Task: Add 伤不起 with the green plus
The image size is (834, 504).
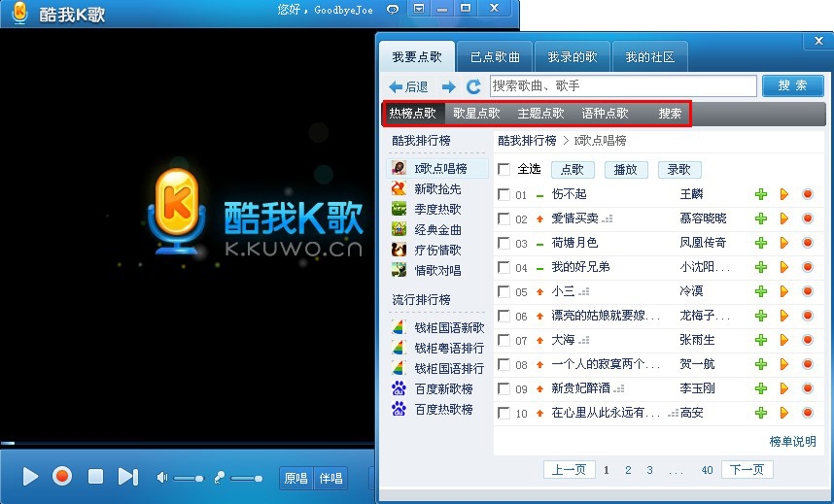Action: 761,194
